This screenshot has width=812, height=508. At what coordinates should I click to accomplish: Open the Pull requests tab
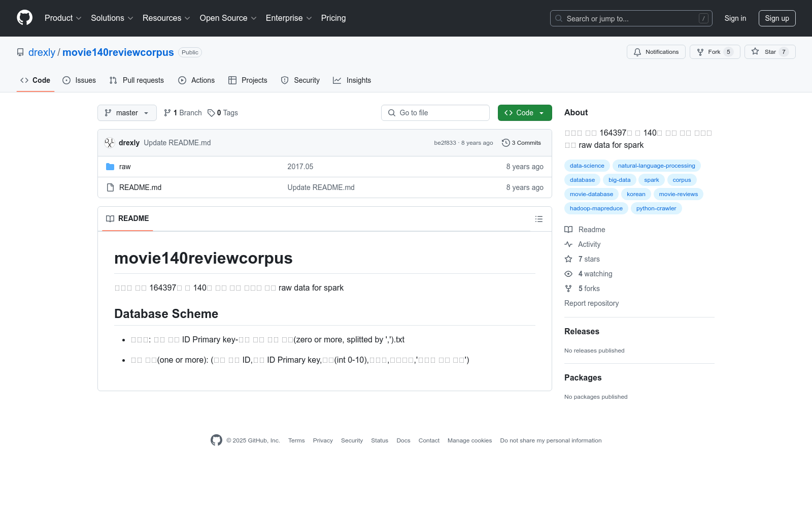pyautogui.click(x=137, y=80)
